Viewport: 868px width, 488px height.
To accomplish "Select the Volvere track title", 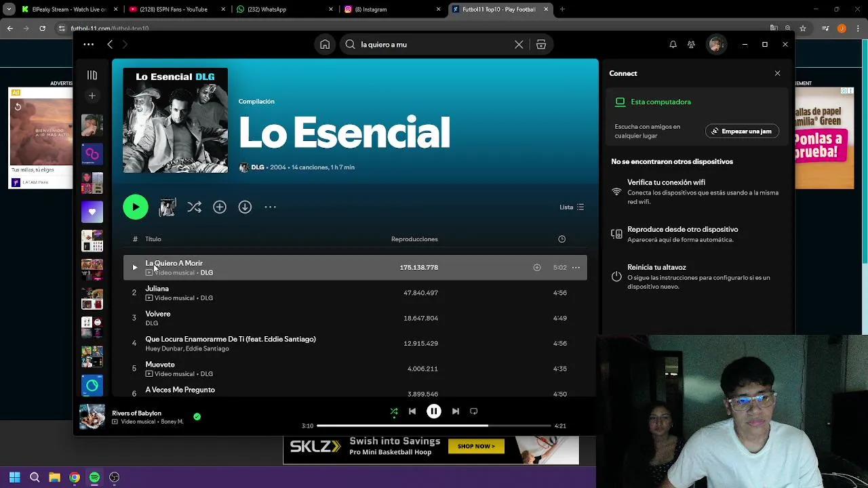I will pyautogui.click(x=158, y=314).
